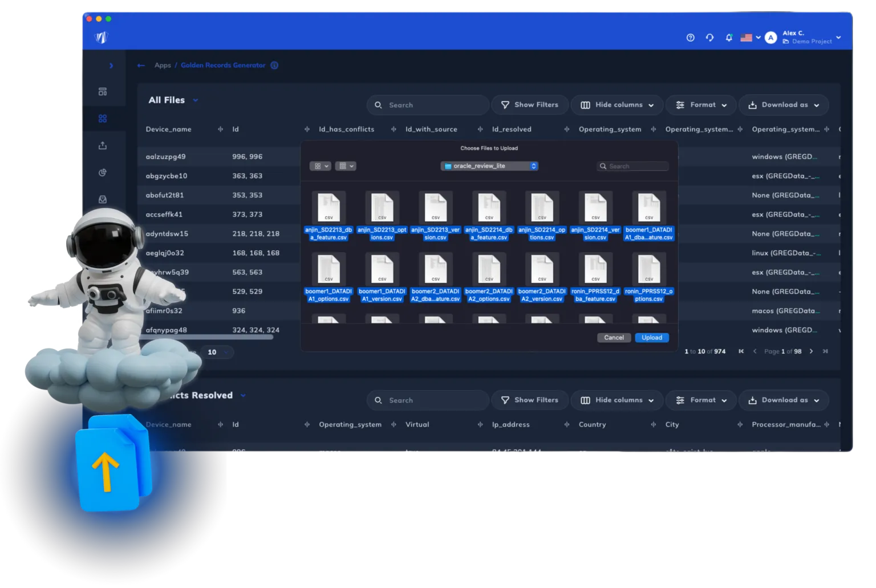
Task: Click info icon next to Golden Records Generator
Action: coord(274,66)
